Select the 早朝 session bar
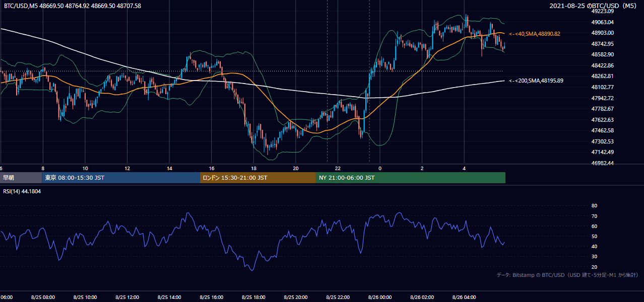This screenshot has height=302, width=644. 21,178
